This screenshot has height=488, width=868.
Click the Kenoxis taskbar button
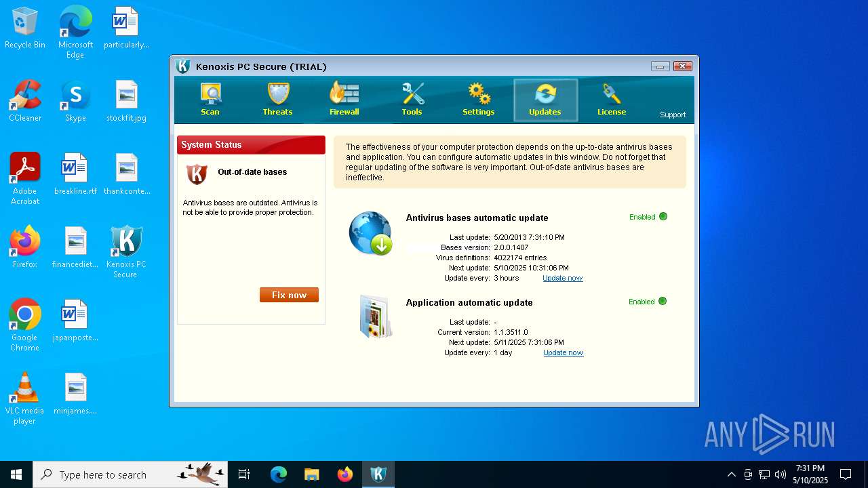click(378, 474)
